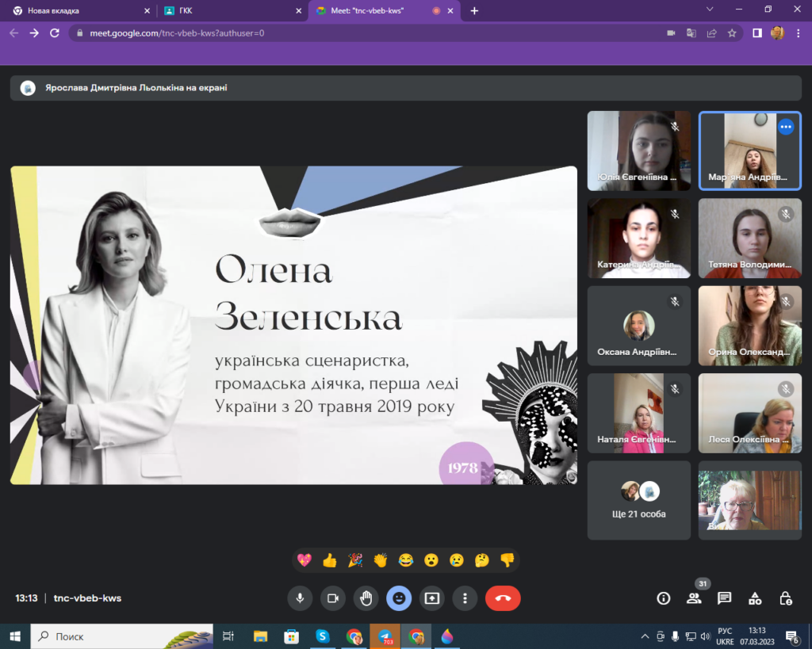Open options on Мар'яна Андріївна's tile

(785, 127)
